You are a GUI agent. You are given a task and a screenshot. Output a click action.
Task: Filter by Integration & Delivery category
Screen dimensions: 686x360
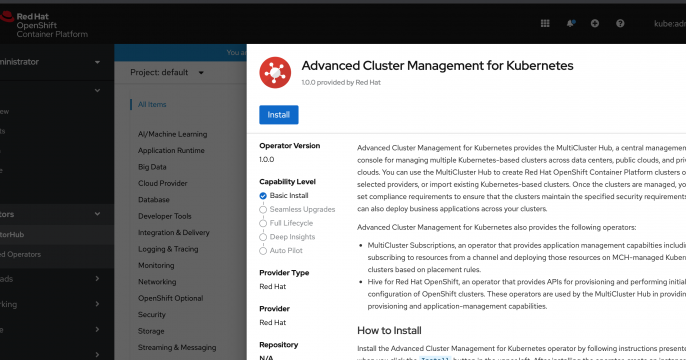click(174, 233)
